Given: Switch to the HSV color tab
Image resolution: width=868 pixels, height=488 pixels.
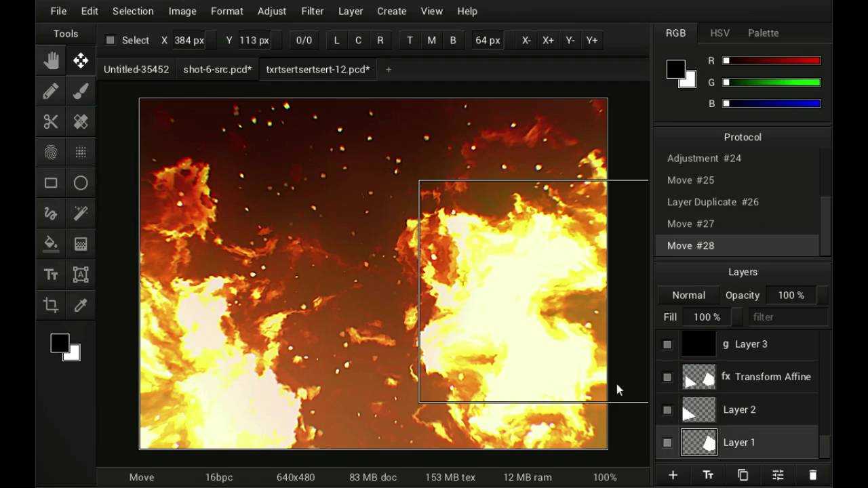Looking at the screenshot, I should point(719,33).
